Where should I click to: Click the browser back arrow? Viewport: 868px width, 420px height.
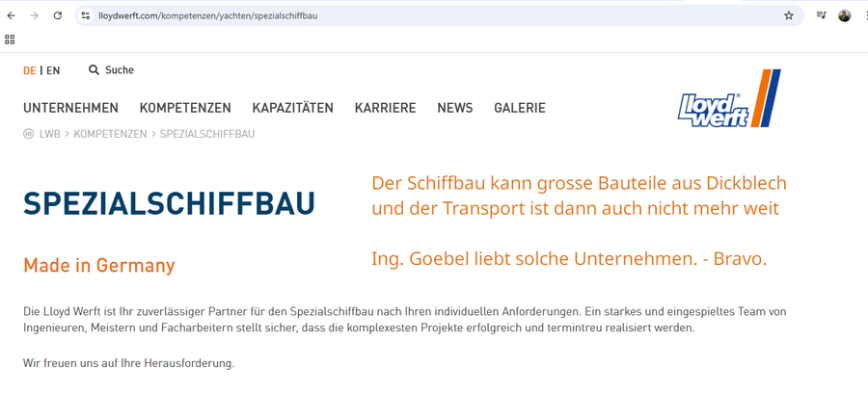tap(12, 15)
